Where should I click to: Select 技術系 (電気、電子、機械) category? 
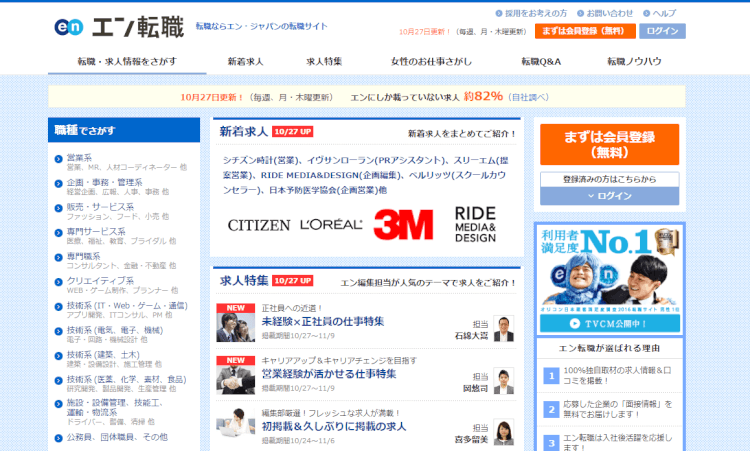[115, 330]
